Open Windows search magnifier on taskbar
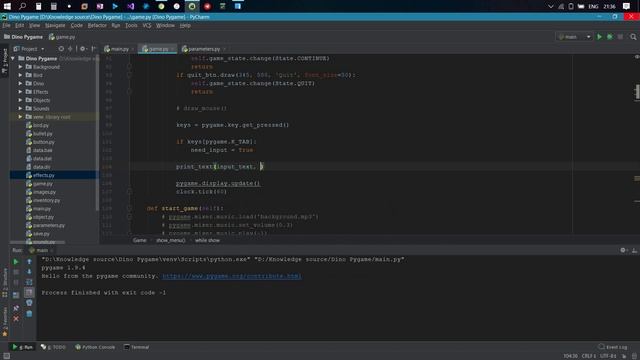This screenshot has width=640, height=360. click(x=22, y=6)
